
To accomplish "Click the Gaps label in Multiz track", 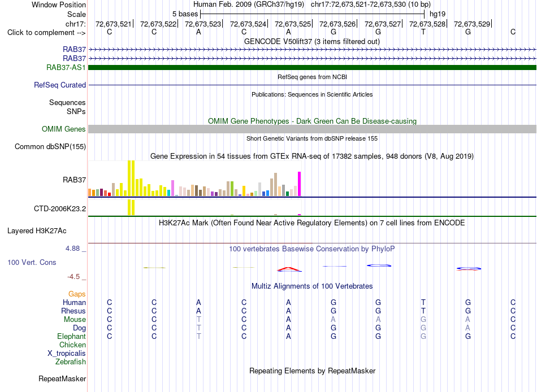I will pyautogui.click(x=77, y=294).
